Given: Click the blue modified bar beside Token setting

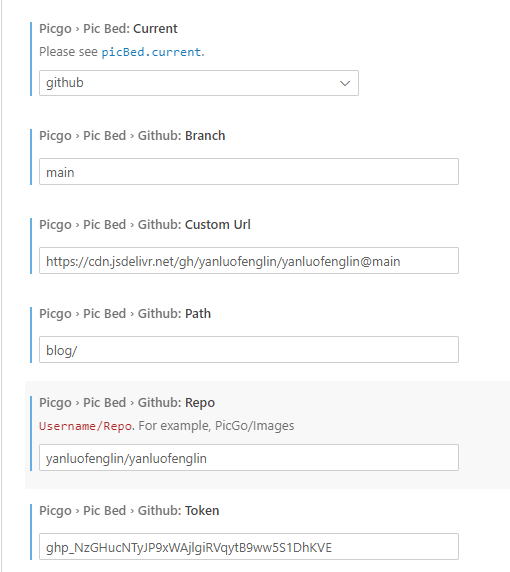Looking at the screenshot, I should tap(31, 532).
